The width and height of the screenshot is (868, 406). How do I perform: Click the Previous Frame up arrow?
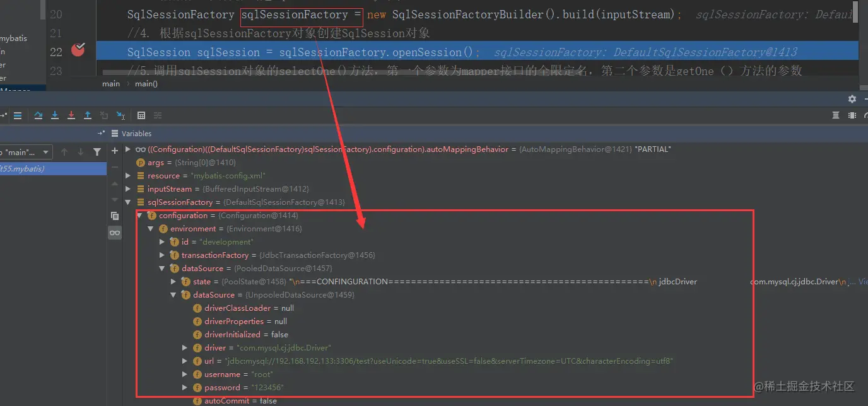click(x=64, y=152)
